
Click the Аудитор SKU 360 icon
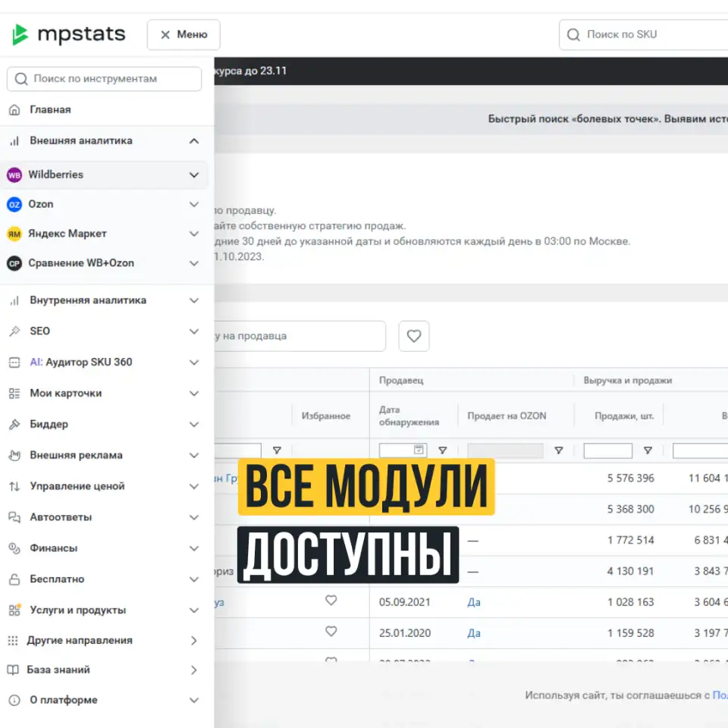pyautogui.click(x=14, y=362)
